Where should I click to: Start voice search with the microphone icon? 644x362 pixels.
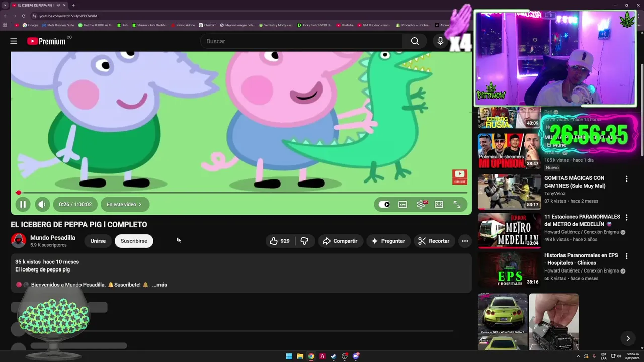click(440, 41)
